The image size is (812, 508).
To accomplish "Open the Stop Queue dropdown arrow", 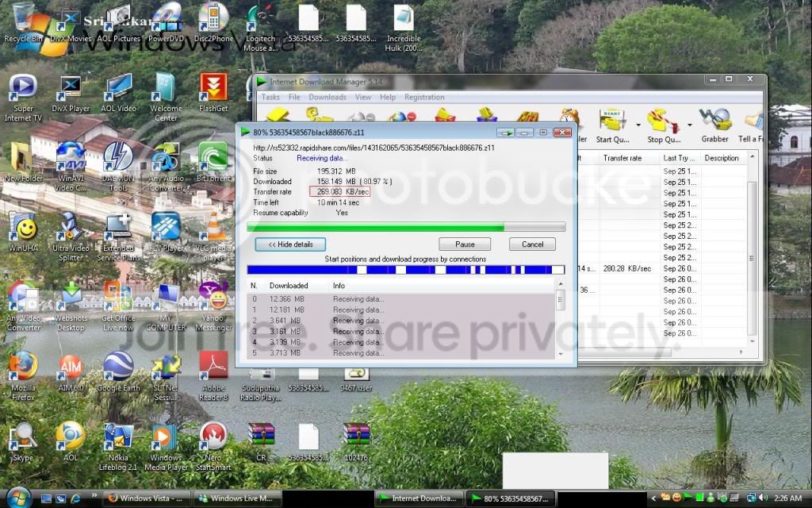I will (x=689, y=125).
